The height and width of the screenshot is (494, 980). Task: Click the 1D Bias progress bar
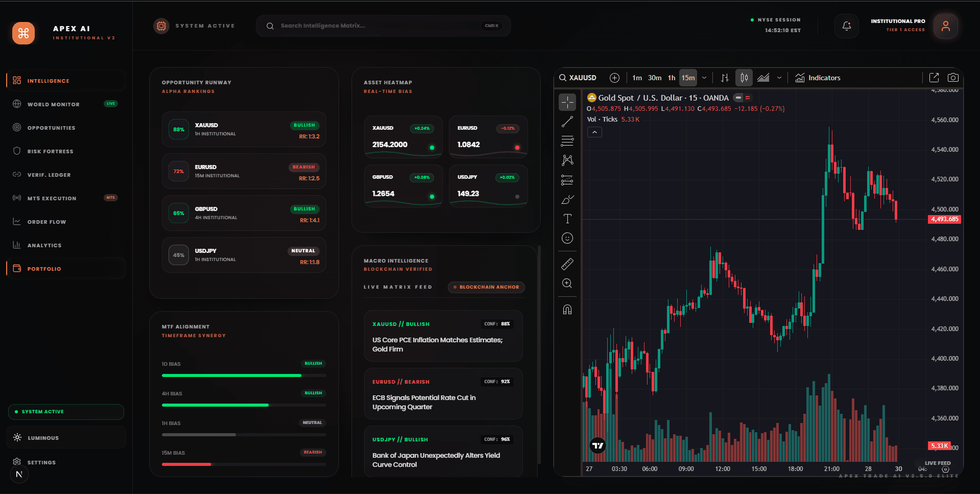[x=244, y=375]
